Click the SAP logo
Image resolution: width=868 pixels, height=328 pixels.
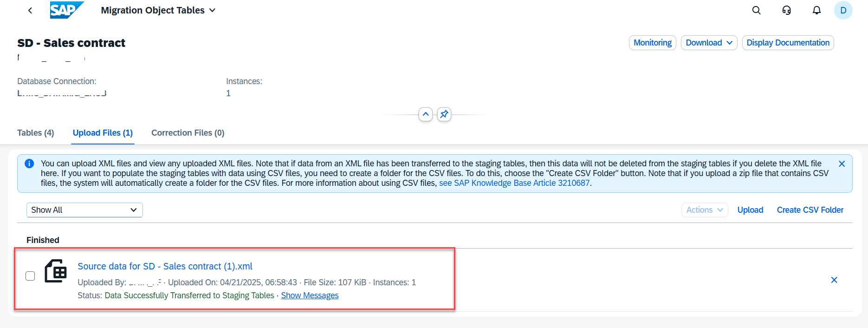[67, 10]
